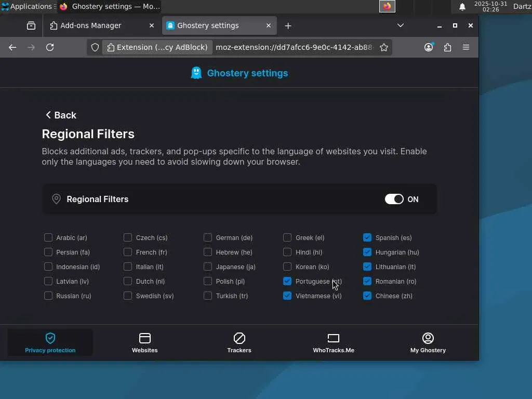Go Back to previous settings page
The height and width of the screenshot is (399, 532).
coord(61,115)
